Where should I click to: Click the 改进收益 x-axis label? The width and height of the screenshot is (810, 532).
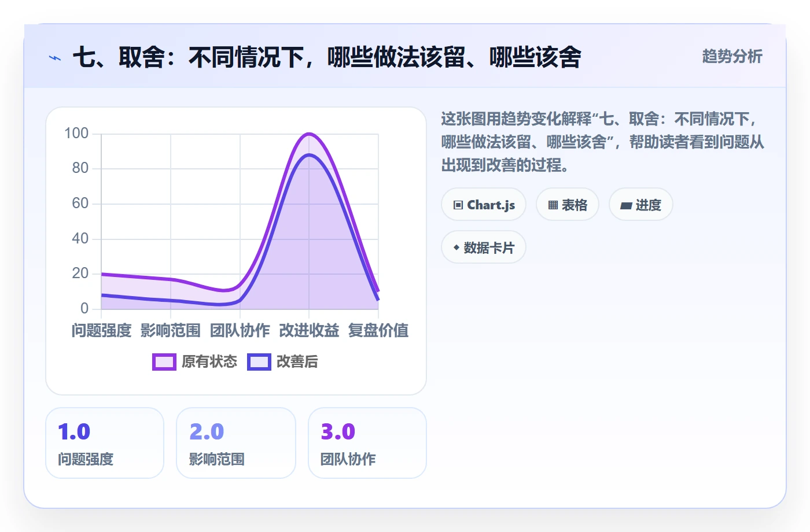309,331
